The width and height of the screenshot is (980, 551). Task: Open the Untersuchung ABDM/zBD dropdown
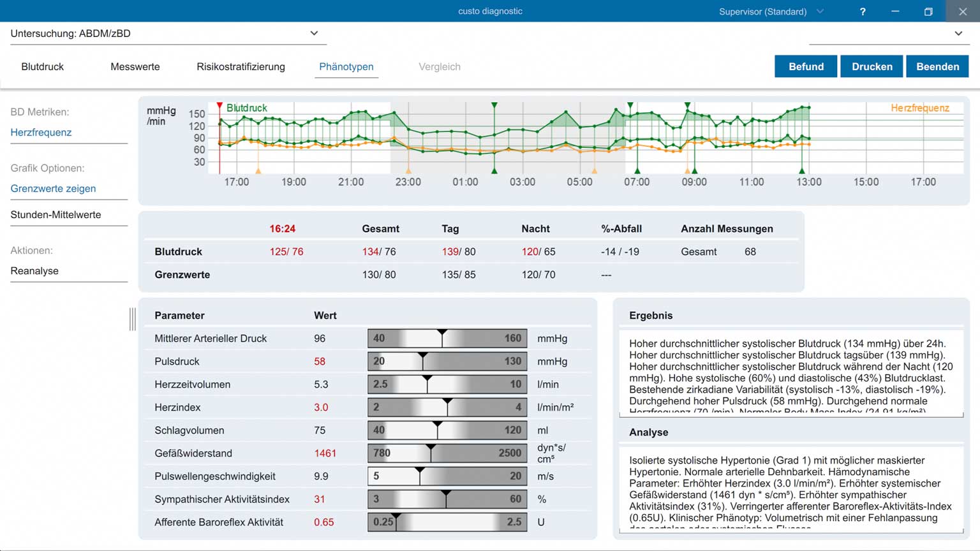[168, 33]
